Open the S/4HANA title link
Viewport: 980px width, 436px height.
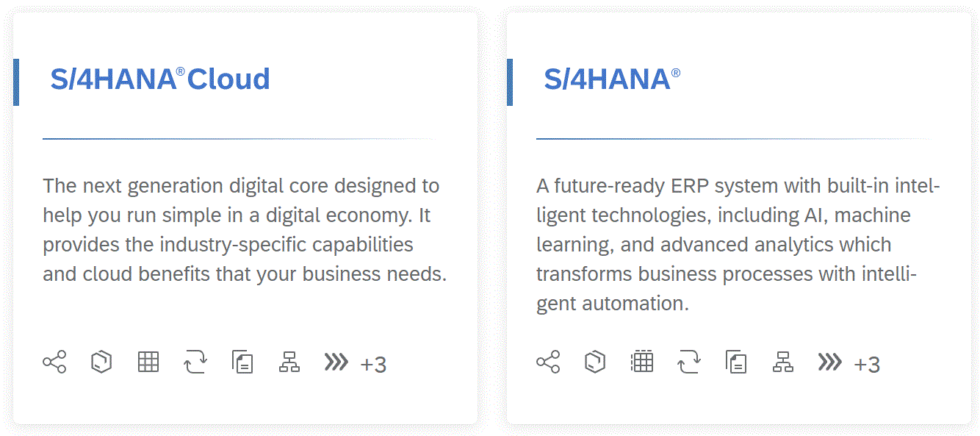point(612,79)
